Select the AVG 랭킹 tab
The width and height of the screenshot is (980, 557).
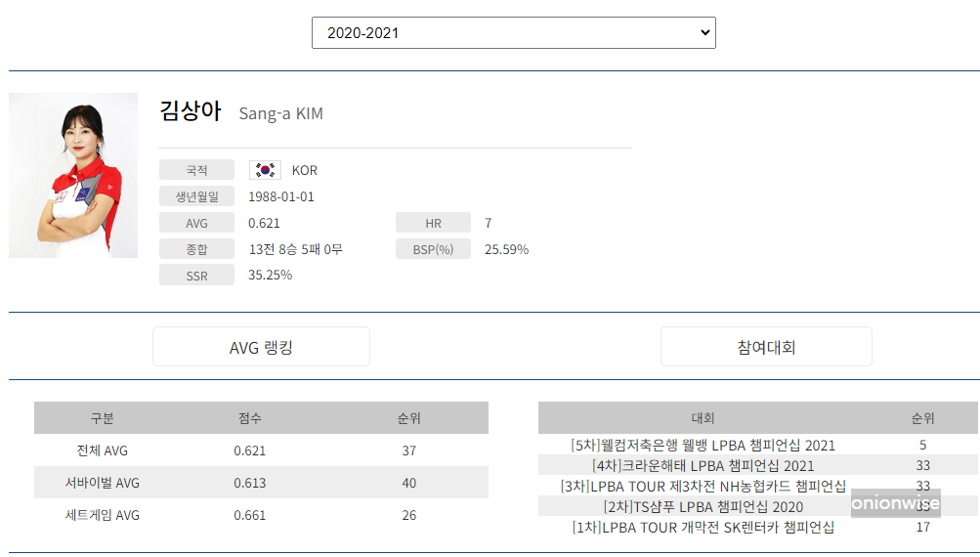(261, 347)
